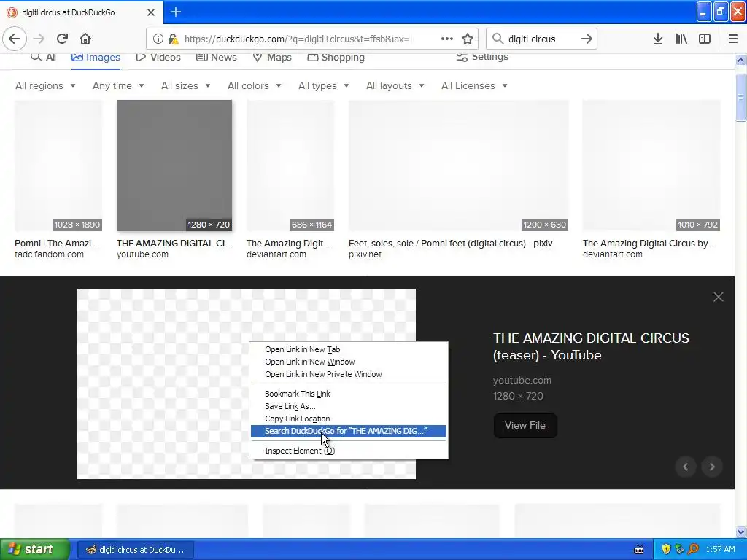This screenshot has height=560, width=747.
Task: Open a new browser tab
Action: (175, 12)
